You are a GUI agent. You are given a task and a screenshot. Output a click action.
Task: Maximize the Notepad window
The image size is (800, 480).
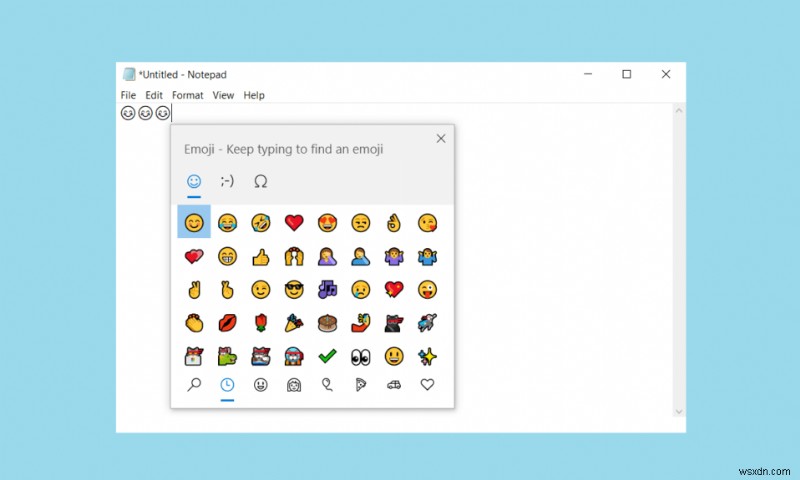coord(627,74)
